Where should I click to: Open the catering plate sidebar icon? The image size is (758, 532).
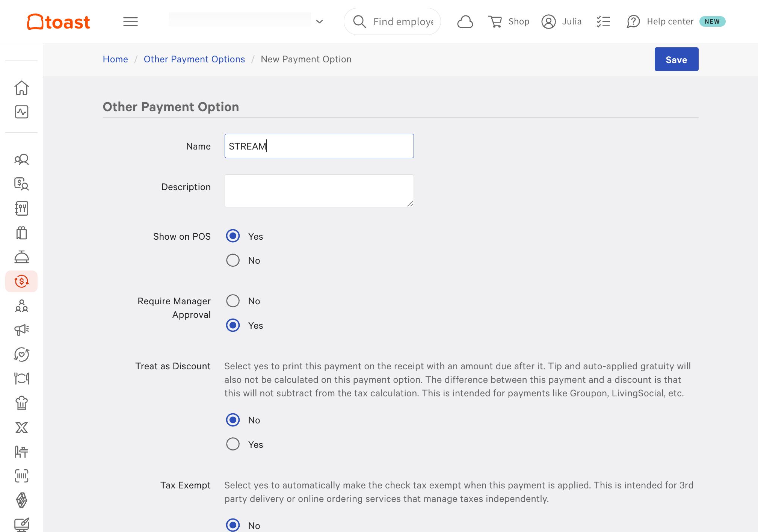tap(21, 378)
